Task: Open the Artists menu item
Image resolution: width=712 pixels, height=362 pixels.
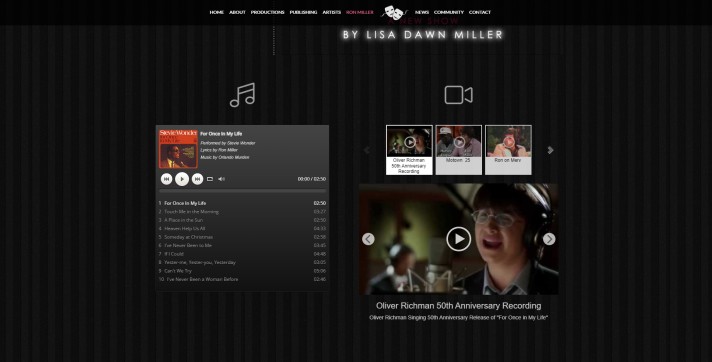Action: coord(331,12)
